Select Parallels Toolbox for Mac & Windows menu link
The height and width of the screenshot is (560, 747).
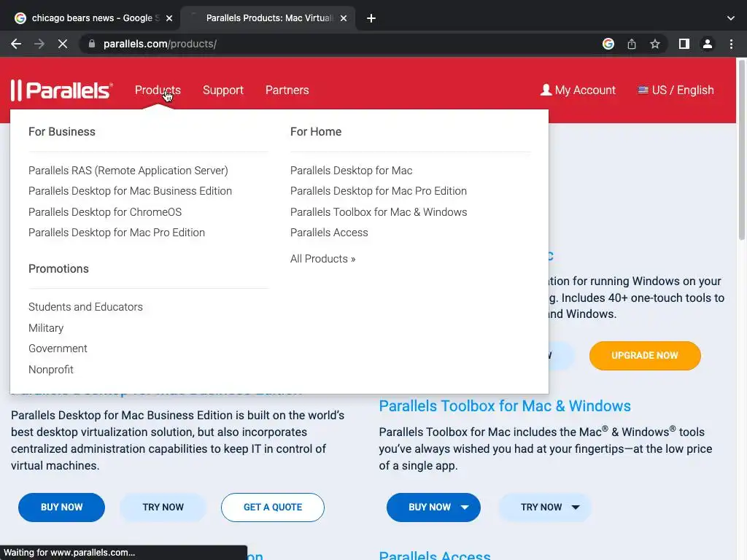coord(379,212)
